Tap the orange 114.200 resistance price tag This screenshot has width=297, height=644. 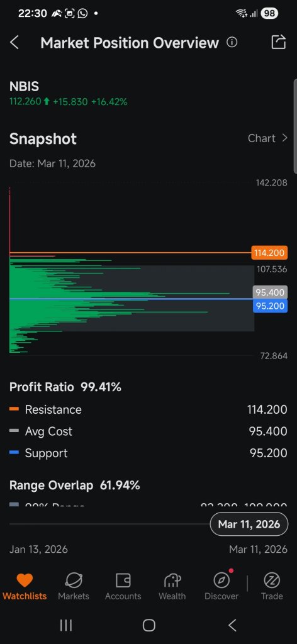click(x=269, y=253)
